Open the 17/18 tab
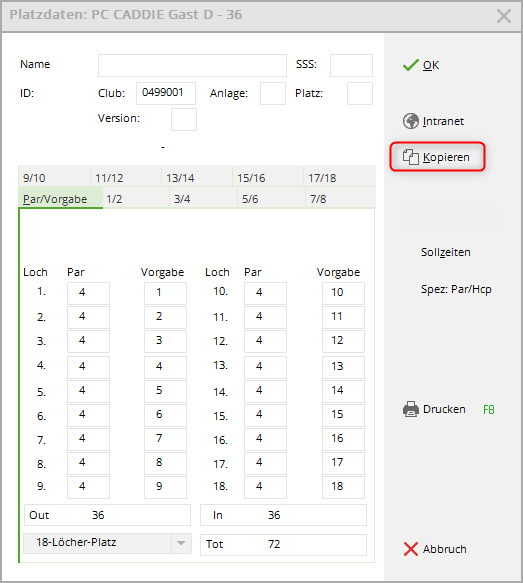Screen dimensions: 523x583 [339, 178]
